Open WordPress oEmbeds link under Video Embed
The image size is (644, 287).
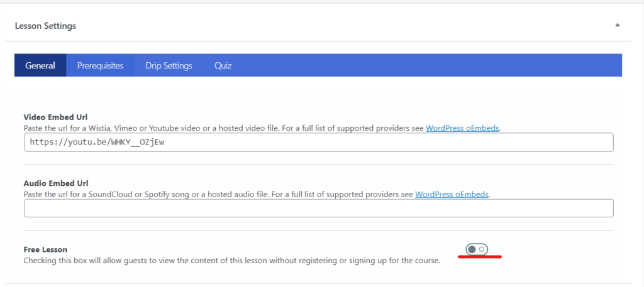(x=463, y=128)
